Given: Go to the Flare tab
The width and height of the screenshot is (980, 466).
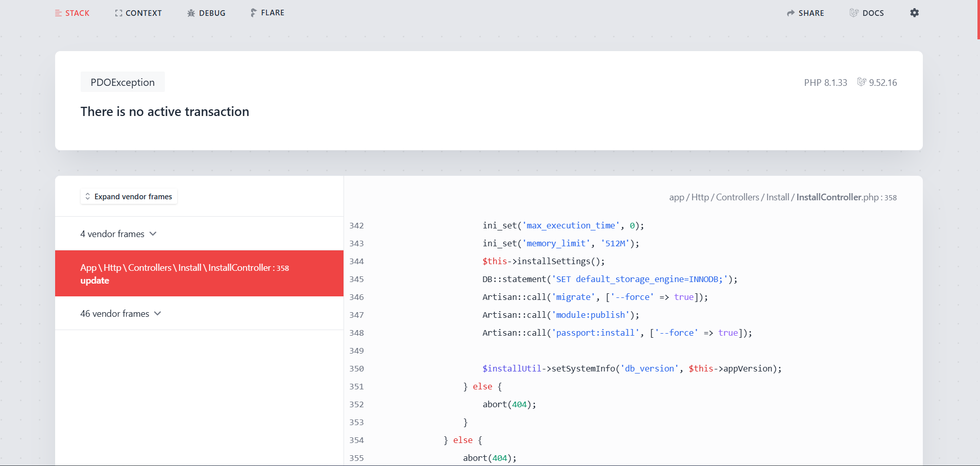Looking at the screenshot, I should click(267, 13).
